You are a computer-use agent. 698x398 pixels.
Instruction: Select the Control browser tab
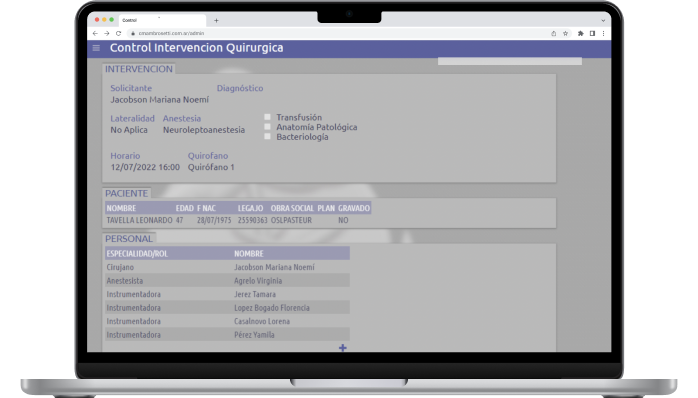(x=162, y=20)
